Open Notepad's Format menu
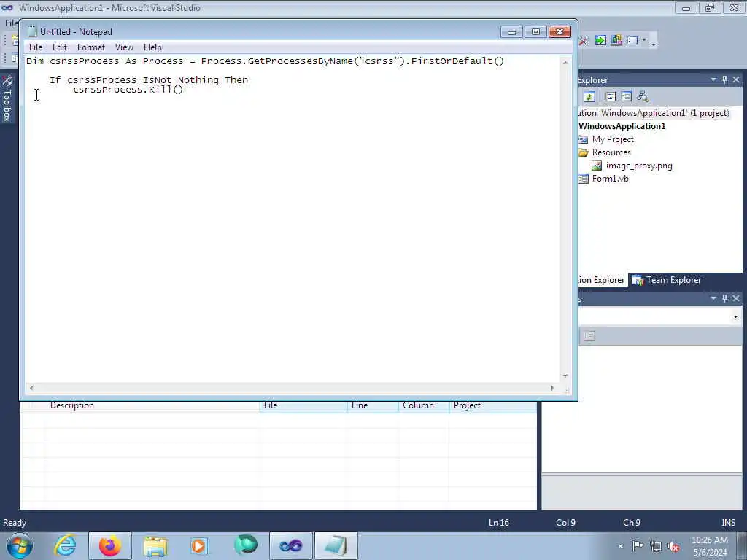This screenshot has width=747, height=560. tap(90, 47)
